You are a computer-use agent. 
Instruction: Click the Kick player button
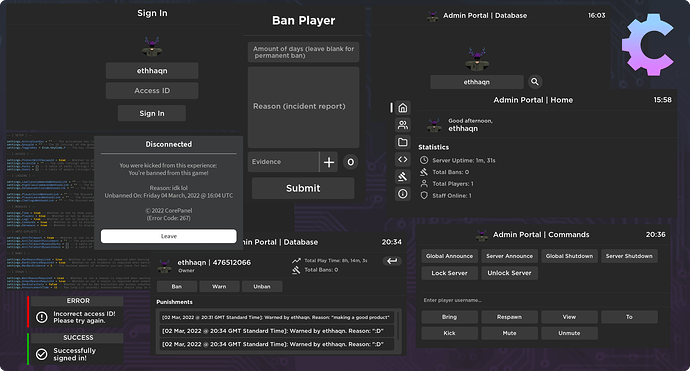coord(449,333)
